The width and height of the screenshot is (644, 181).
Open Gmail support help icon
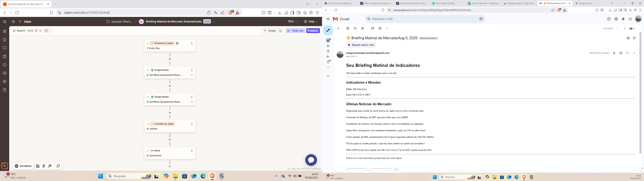(609, 19)
